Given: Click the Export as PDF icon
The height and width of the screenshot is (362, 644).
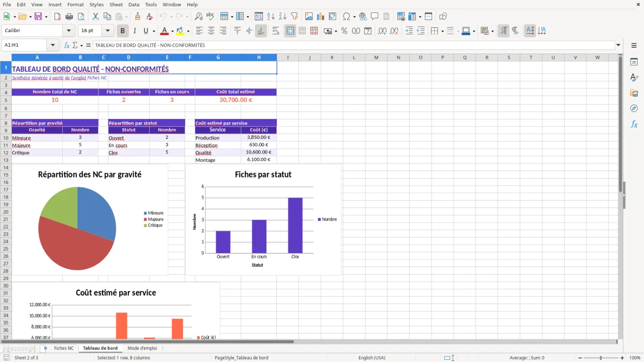Looking at the screenshot, I should 57,17.
